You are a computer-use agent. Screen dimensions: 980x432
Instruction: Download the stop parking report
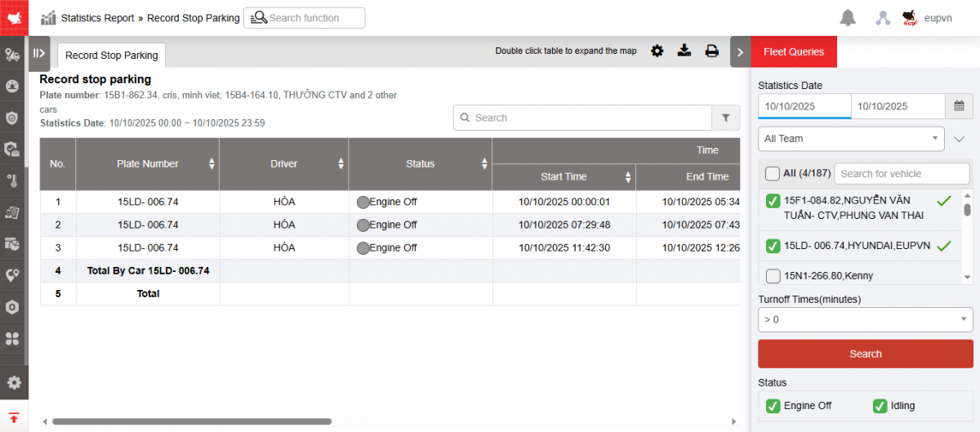(684, 51)
